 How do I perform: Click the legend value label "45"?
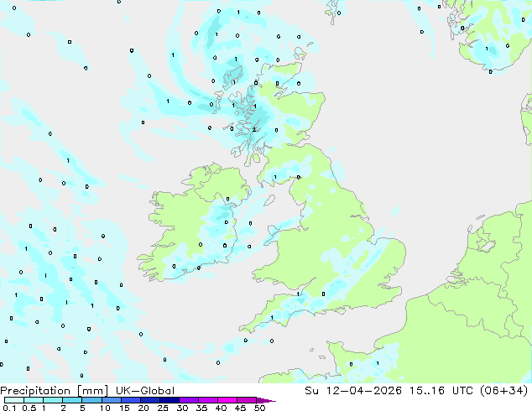(x=240, y=408)
